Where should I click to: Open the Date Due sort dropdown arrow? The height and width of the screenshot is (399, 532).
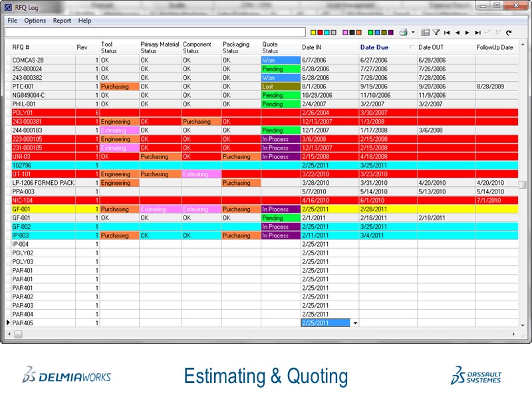coord(410,47)
